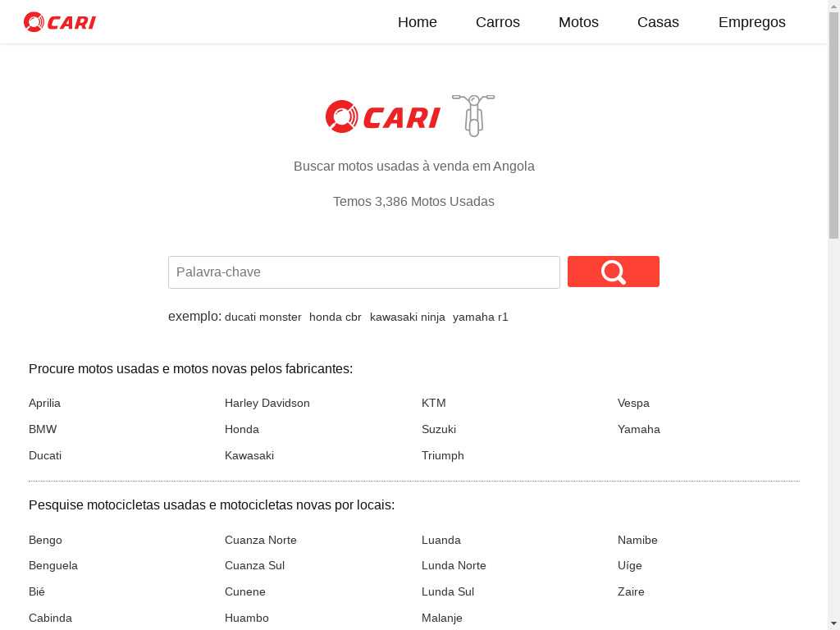
Task: Select the Lunda Sul location
Action: (448, 592)
